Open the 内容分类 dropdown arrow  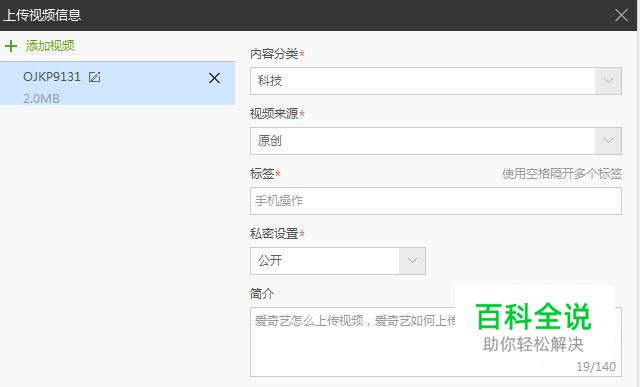608,81
